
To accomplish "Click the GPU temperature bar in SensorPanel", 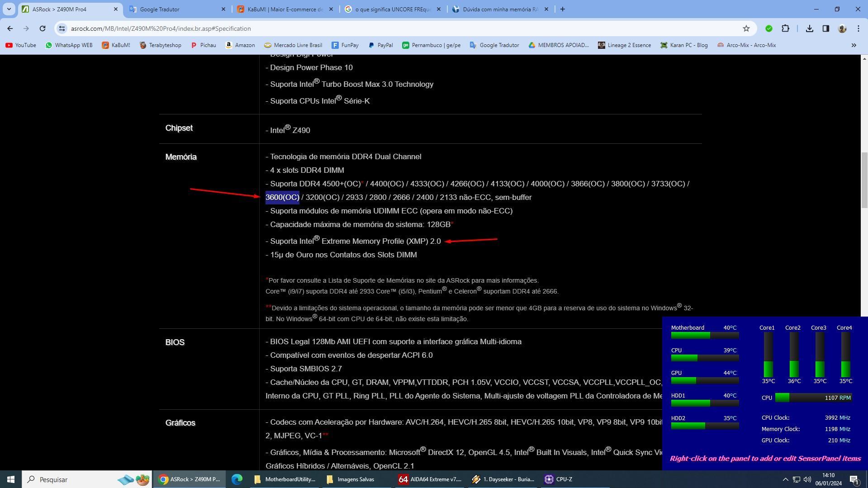I will pos(705,380).
